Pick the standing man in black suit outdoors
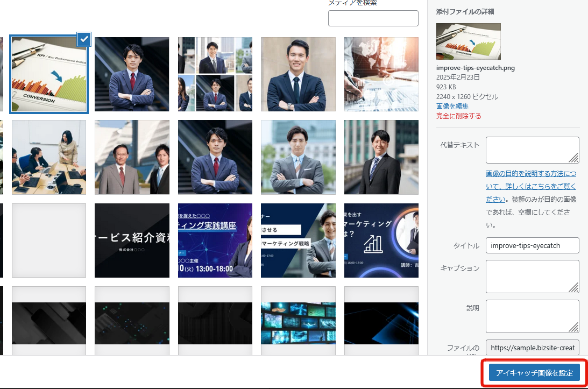Viewport: 588px width, 389px height. point(381,157)
